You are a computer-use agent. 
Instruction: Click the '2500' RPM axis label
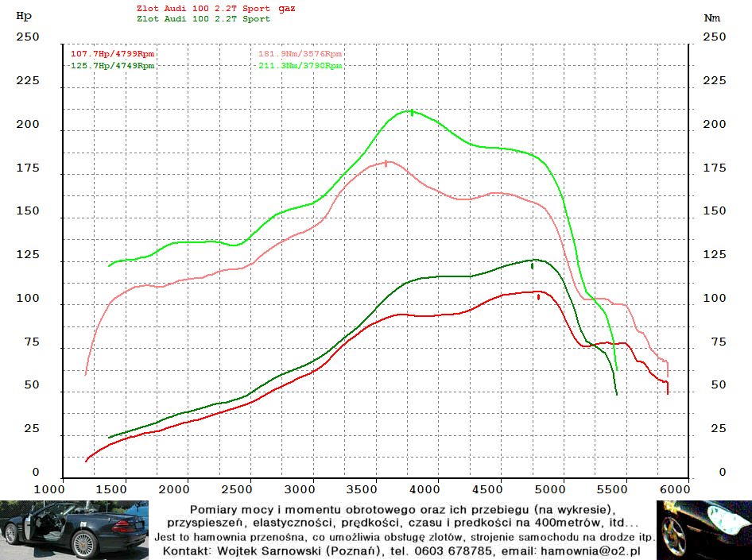click(x=237, y=489)
